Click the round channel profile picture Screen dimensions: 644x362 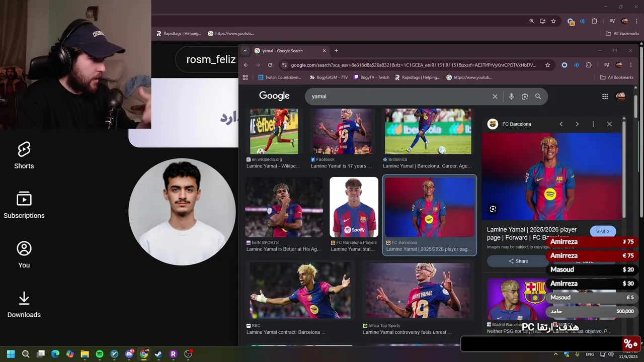pyautogui.click(x=182, y=212)
